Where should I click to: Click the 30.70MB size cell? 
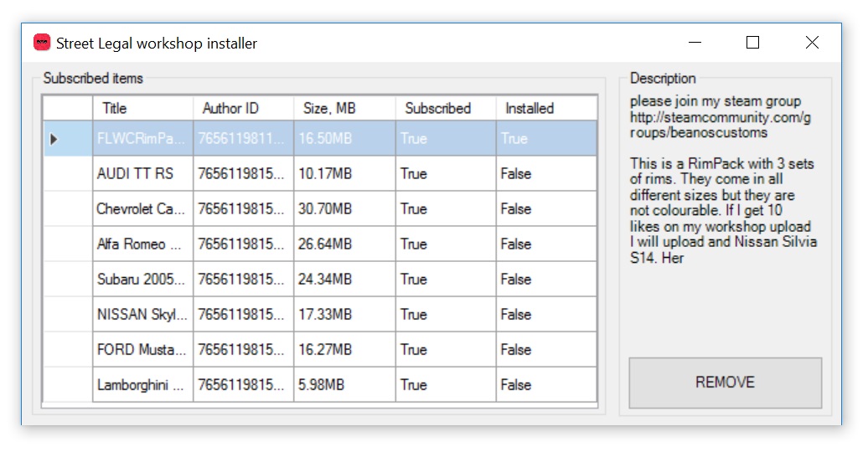click(325, 209)
